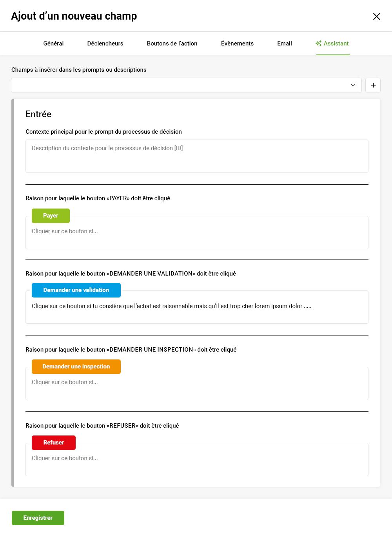Select the Évènements tab

click(x=237, y=44)
